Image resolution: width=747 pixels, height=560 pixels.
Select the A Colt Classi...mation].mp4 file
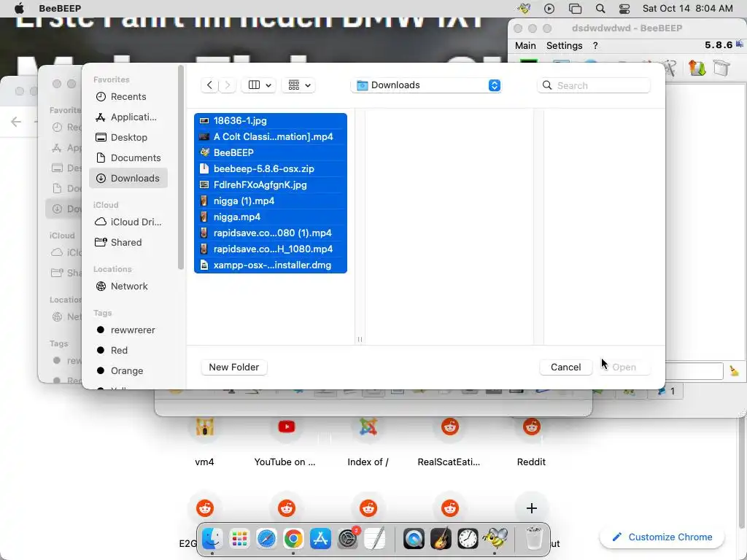pyautogui.click(x=271, y=136)
